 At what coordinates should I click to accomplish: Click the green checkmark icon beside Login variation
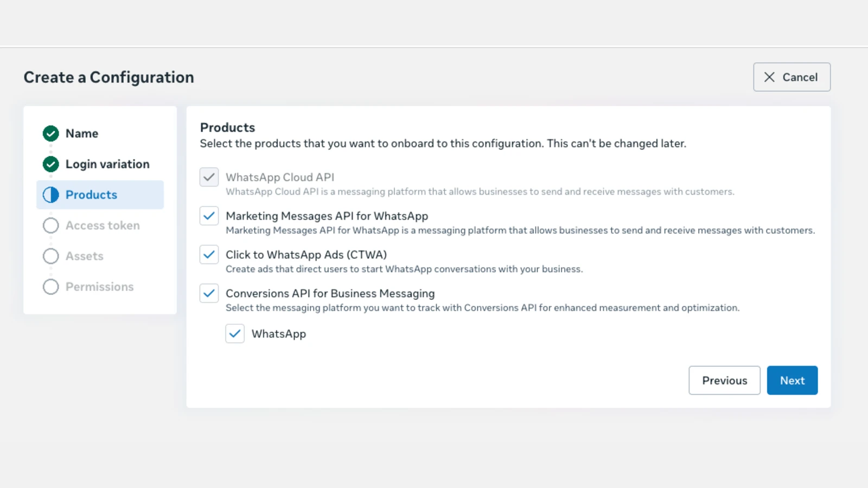[x=51, y=164]
